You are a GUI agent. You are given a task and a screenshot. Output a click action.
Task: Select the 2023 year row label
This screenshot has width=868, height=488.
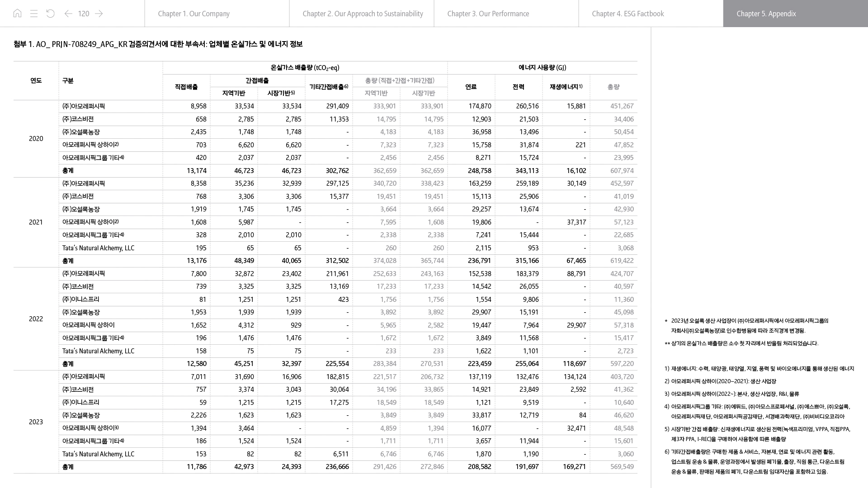[x=36, y=422]
